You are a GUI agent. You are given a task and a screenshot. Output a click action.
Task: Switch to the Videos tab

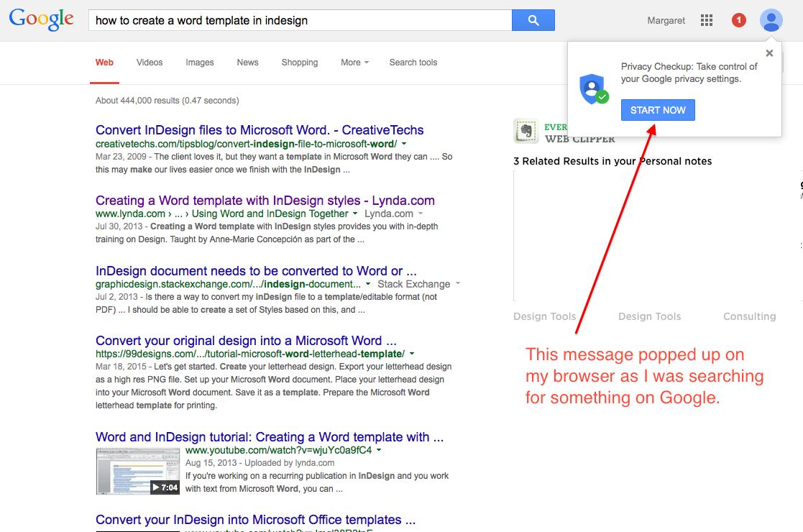(x=150, y=63)
